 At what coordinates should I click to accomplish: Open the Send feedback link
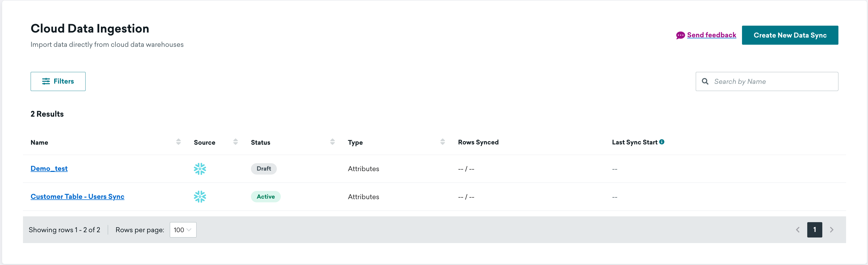coord(711,35)
